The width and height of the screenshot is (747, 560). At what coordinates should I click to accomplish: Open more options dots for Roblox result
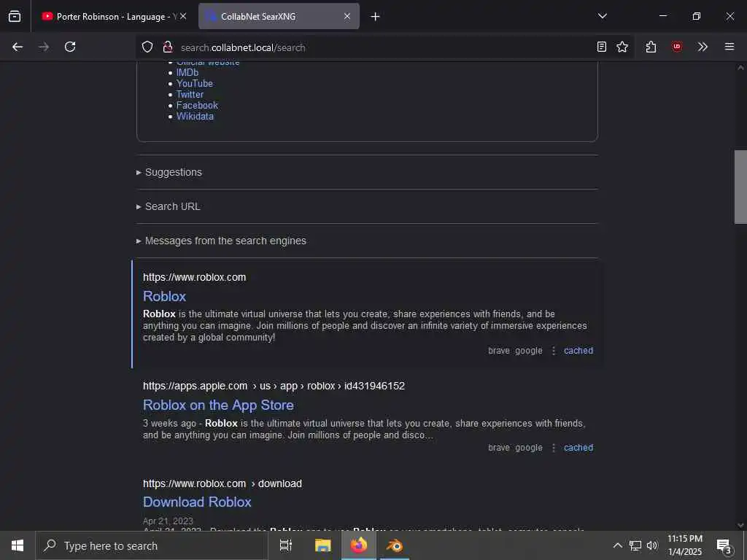pos(554,351)
